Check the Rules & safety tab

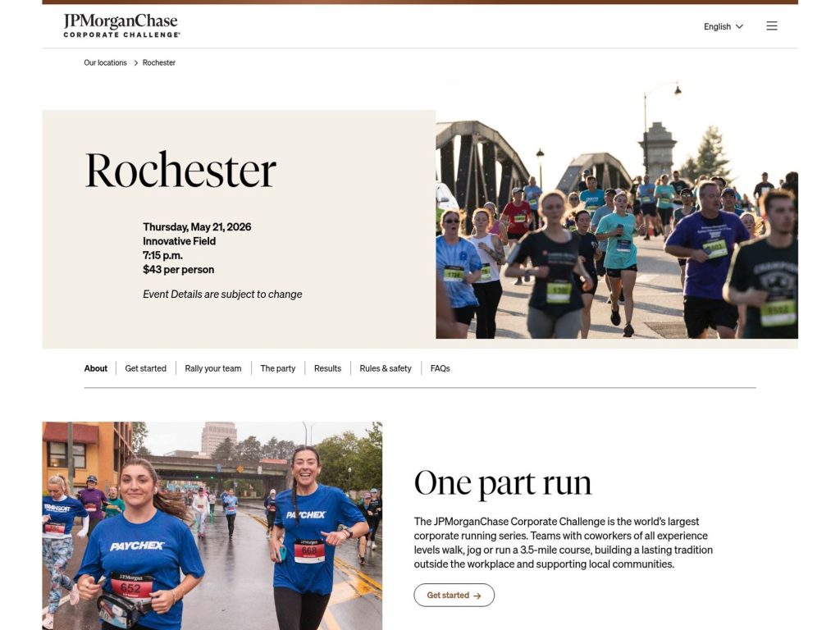tap(386, 368)
